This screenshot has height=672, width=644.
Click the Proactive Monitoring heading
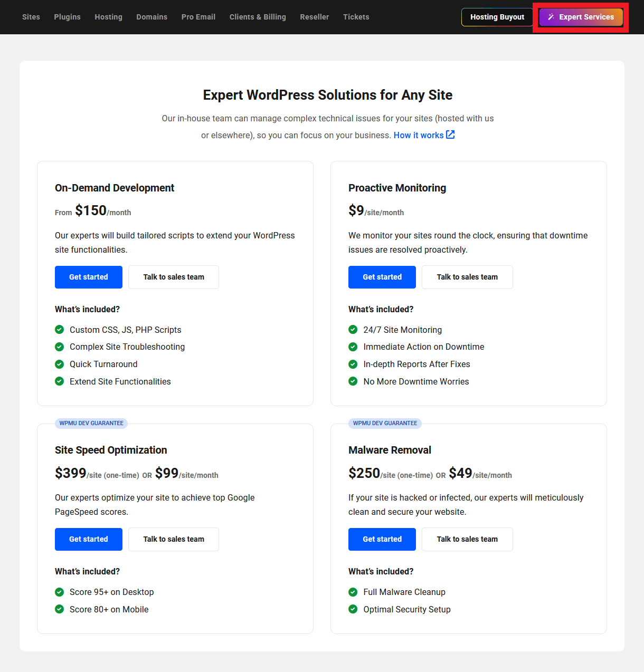coord(397,188)
